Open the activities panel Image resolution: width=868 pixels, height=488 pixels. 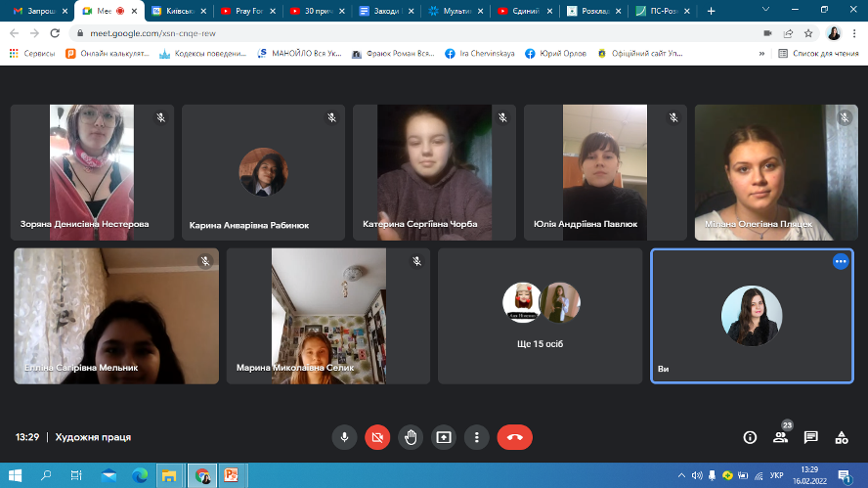(x=842, y=437)
